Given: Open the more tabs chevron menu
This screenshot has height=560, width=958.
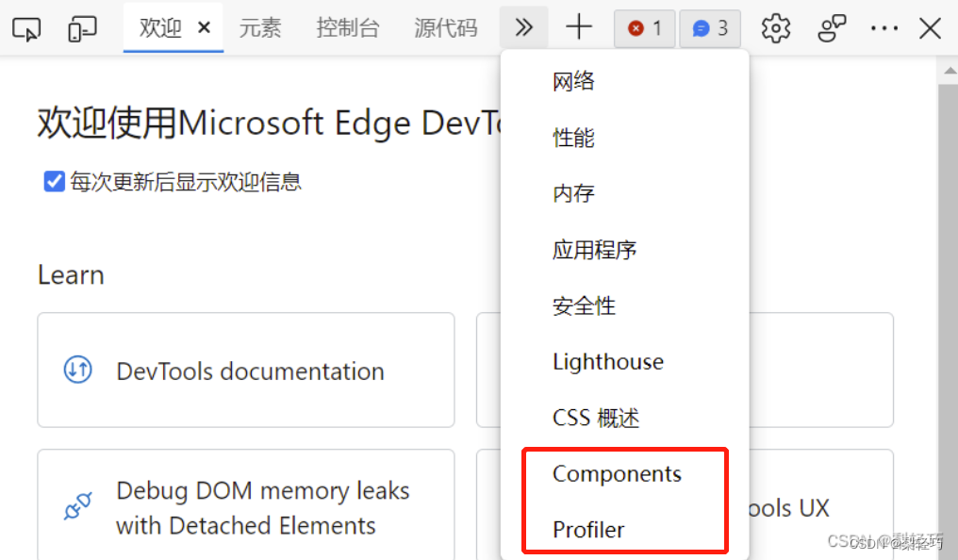Looking at the screenshot, I should 524,27.
